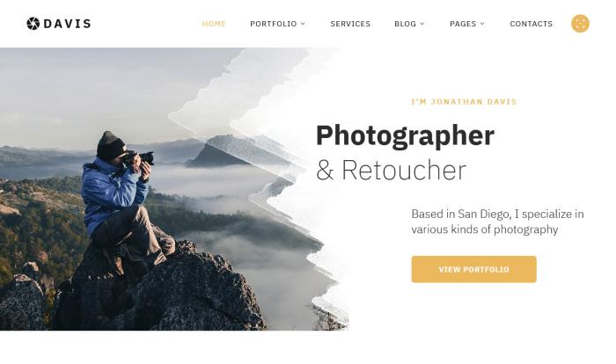
Task: Click the "& Retoucher" heading line
Action: coord(392,171)
